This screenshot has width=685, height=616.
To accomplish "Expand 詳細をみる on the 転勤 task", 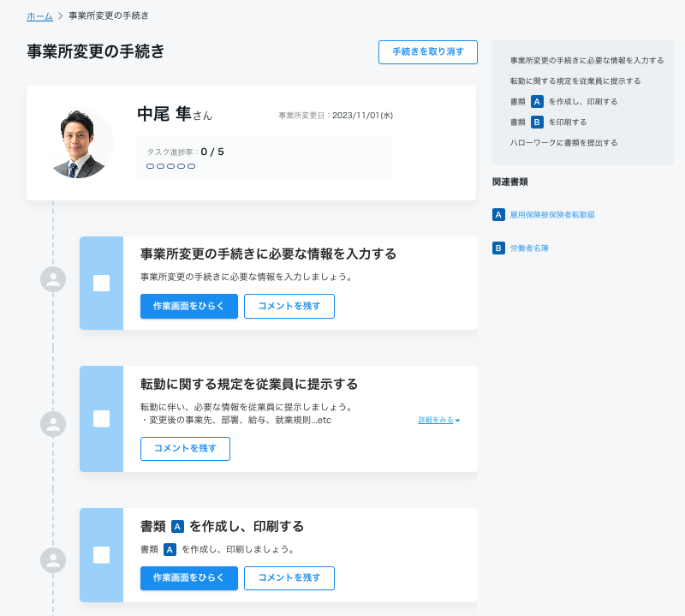I will click(x=439, y=420).
